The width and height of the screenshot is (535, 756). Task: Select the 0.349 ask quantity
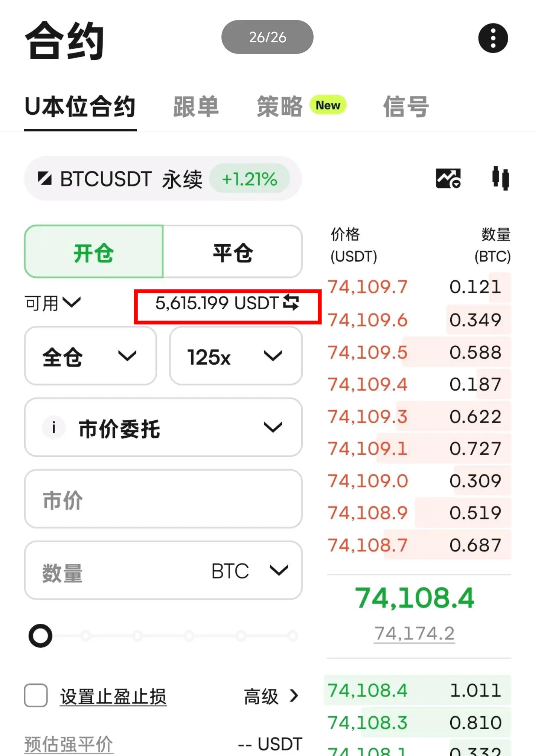pos(476,320)
